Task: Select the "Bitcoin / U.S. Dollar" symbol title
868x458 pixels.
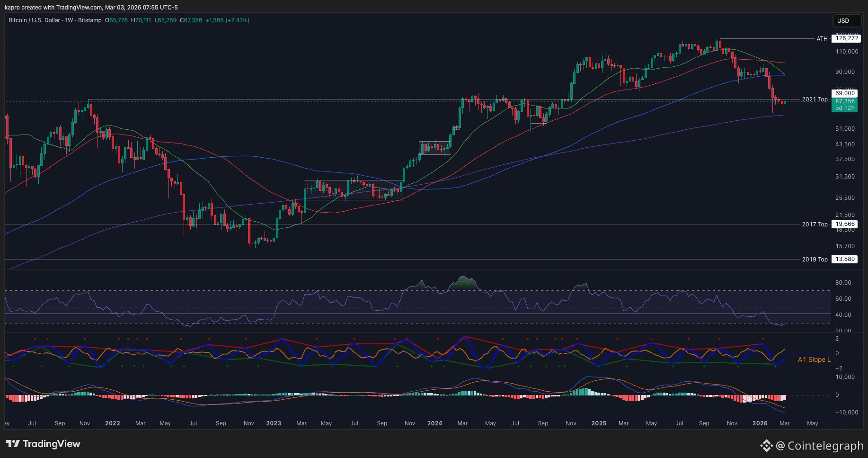Action: (x=35, y=20)
